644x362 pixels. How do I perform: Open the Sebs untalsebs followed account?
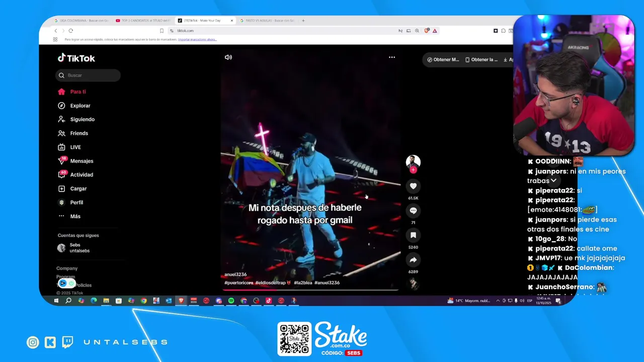tap(74, 248)
